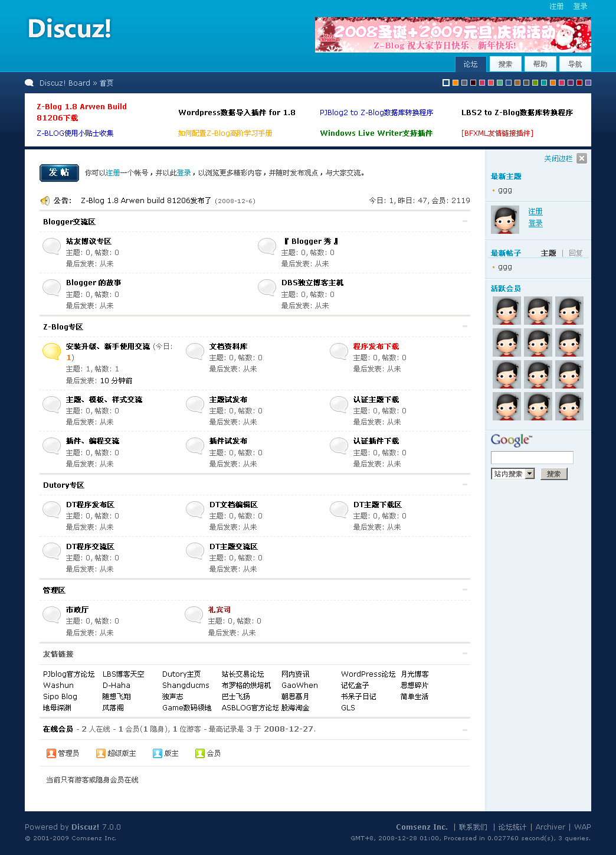Click the bubble icon for DT程序交流区
616x855 pixels.
[x=52, y=551]
